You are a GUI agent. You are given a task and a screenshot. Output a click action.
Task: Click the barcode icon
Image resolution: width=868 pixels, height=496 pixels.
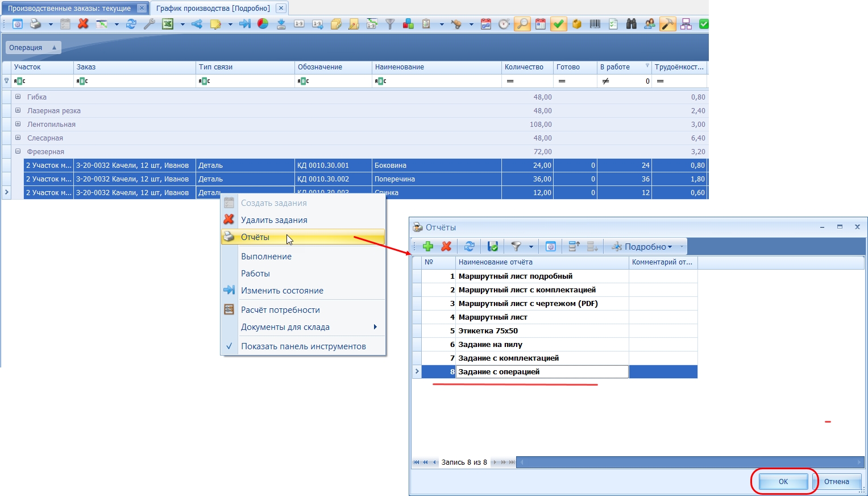(595, 24)
